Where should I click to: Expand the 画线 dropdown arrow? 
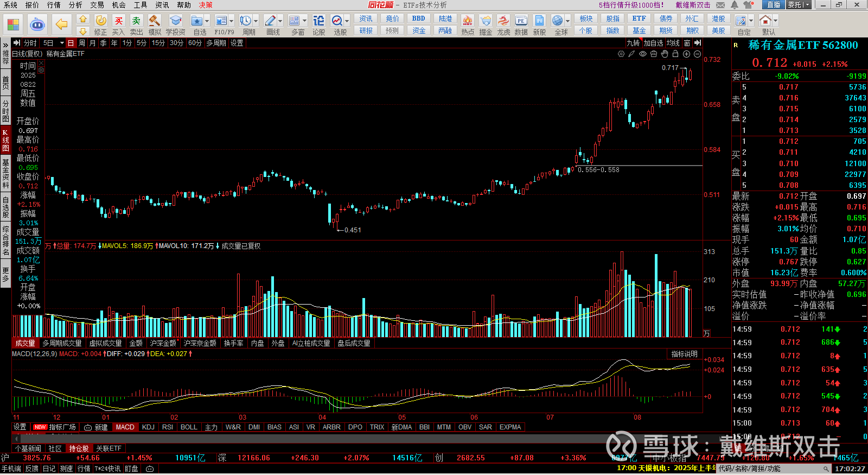(x=280, y=21)
